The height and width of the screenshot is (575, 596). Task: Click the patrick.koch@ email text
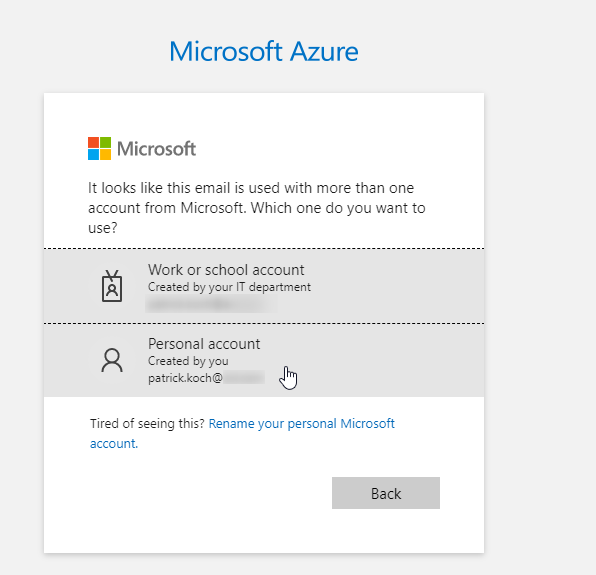point(185,378)
